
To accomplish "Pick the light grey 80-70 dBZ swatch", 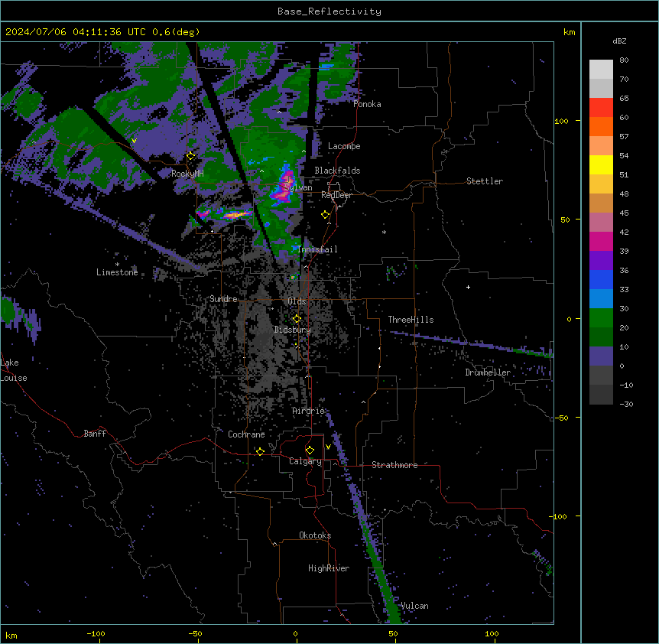I will pos(601,70).
